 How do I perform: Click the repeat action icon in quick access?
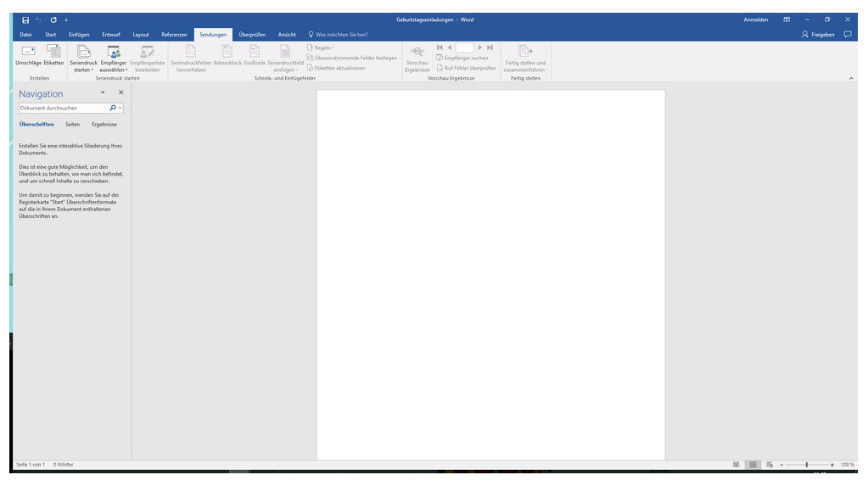coord(53,20)
